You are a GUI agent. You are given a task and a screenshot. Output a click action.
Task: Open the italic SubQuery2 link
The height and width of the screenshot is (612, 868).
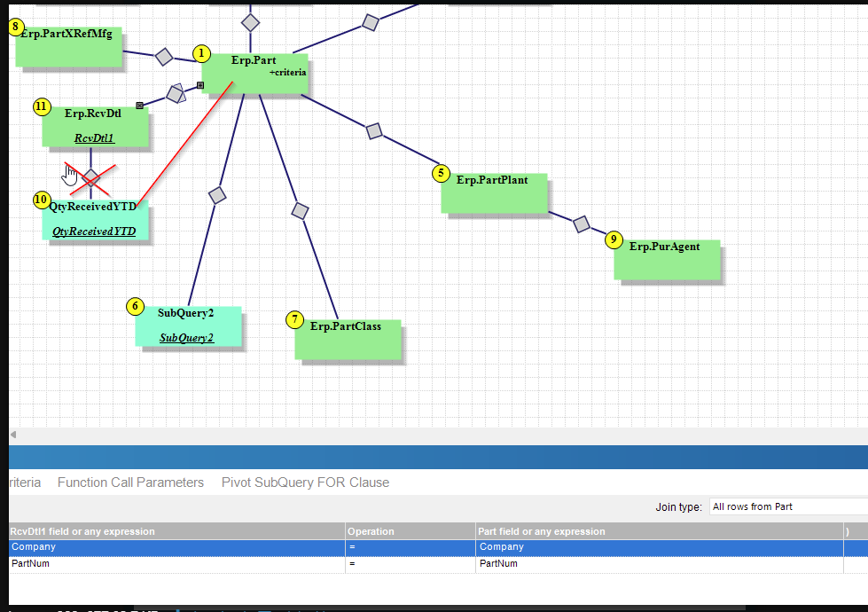pos(186,337)
